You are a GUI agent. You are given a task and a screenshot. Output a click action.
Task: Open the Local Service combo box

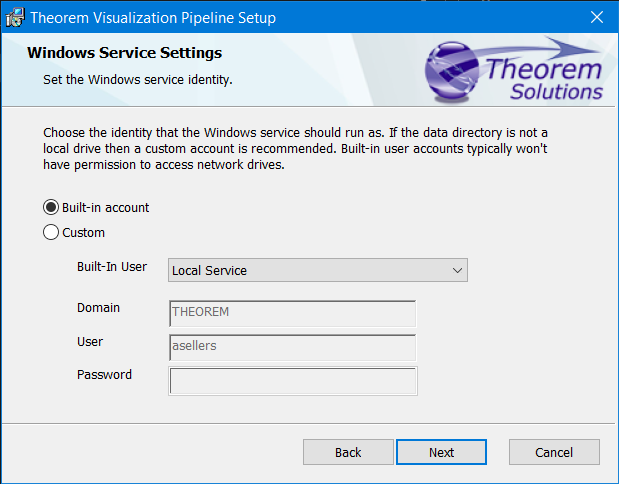[310, 270]
